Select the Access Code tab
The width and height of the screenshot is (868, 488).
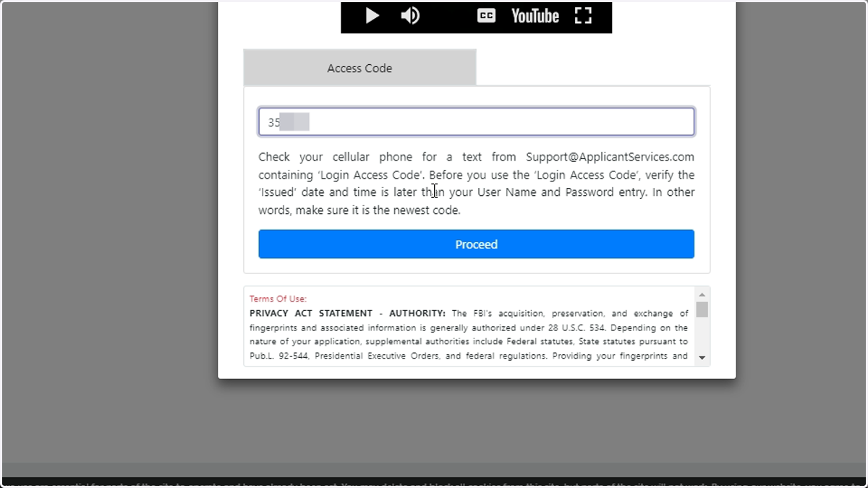click(x=359, y=68)
